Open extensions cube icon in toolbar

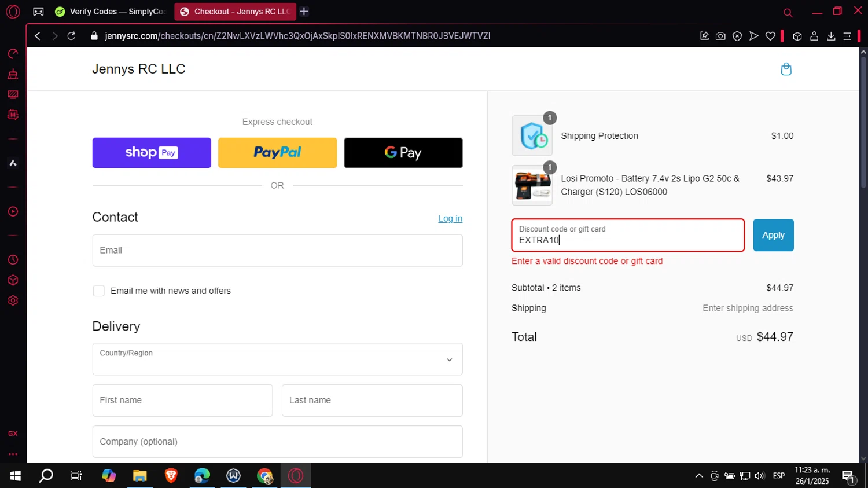point(797,36)
